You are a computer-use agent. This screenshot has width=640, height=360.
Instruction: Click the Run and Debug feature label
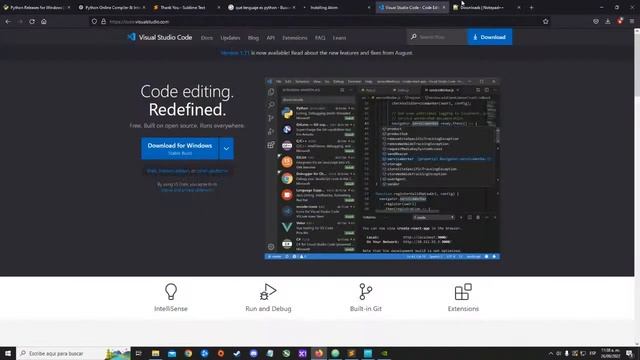(x=268, y=309)
